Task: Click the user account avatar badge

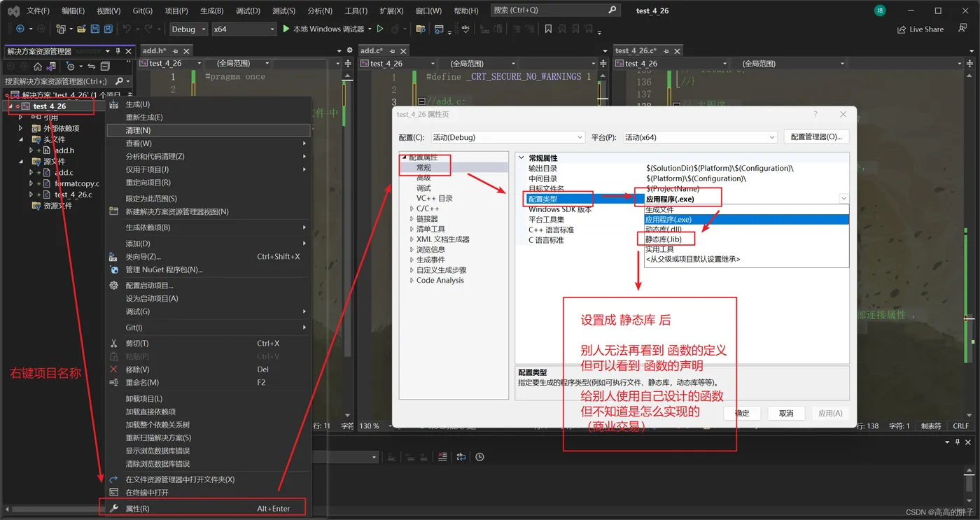Action: 880,10
